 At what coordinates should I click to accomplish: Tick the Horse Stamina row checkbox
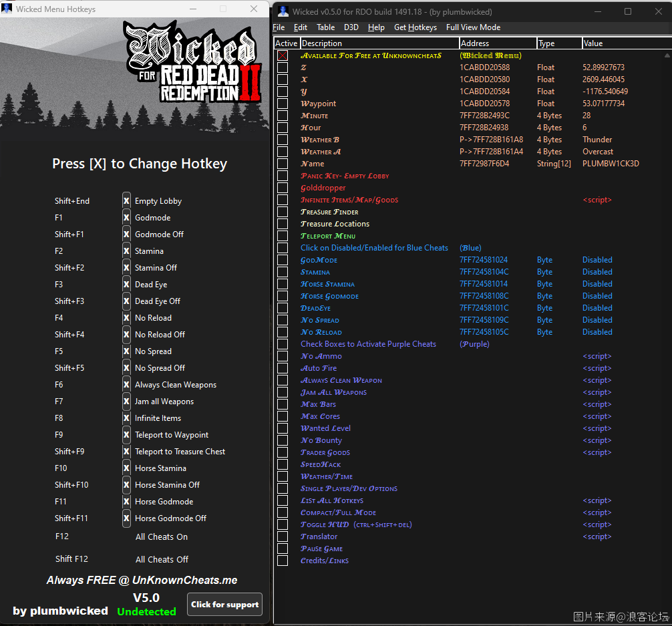click(x=283, y=284)
